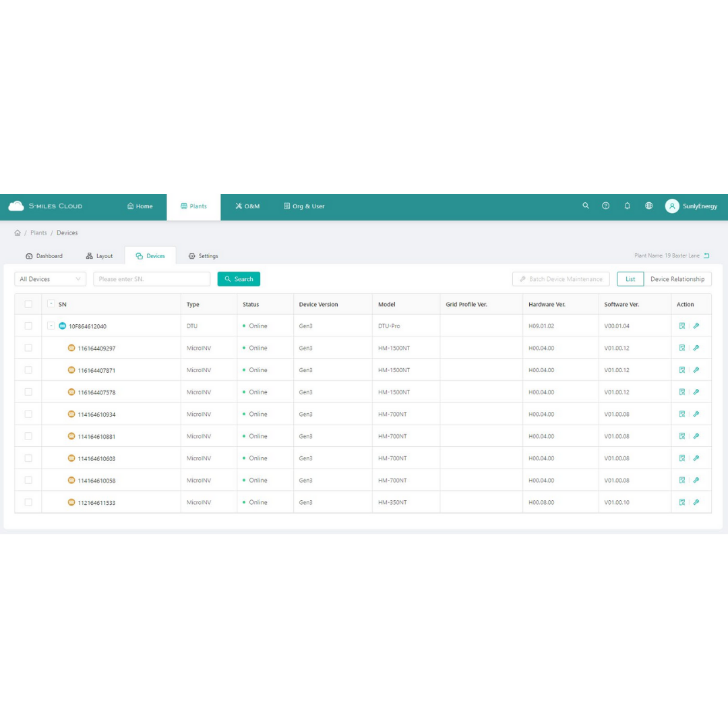Open the search icon in the top bar

pyautogui.click(x=585, y=206)
